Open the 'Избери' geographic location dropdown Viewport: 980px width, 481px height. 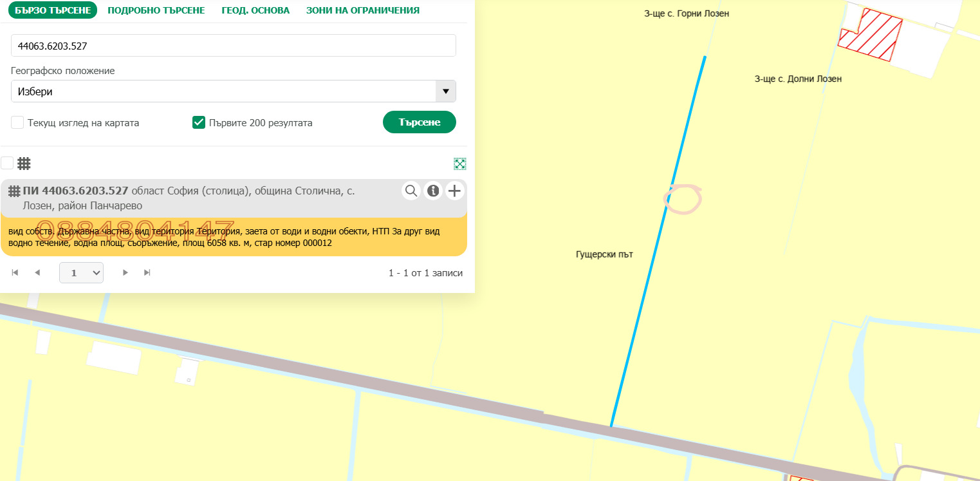(x=233, y=91)
